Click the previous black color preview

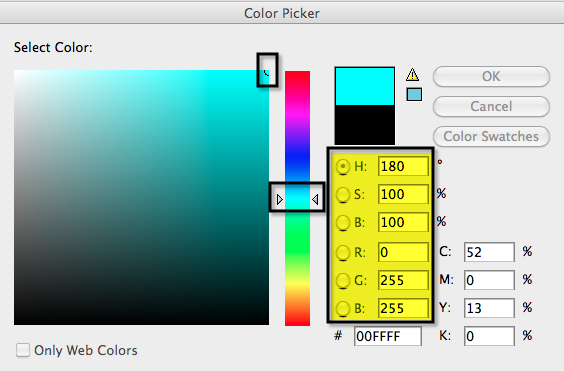(x=365, y=125)
